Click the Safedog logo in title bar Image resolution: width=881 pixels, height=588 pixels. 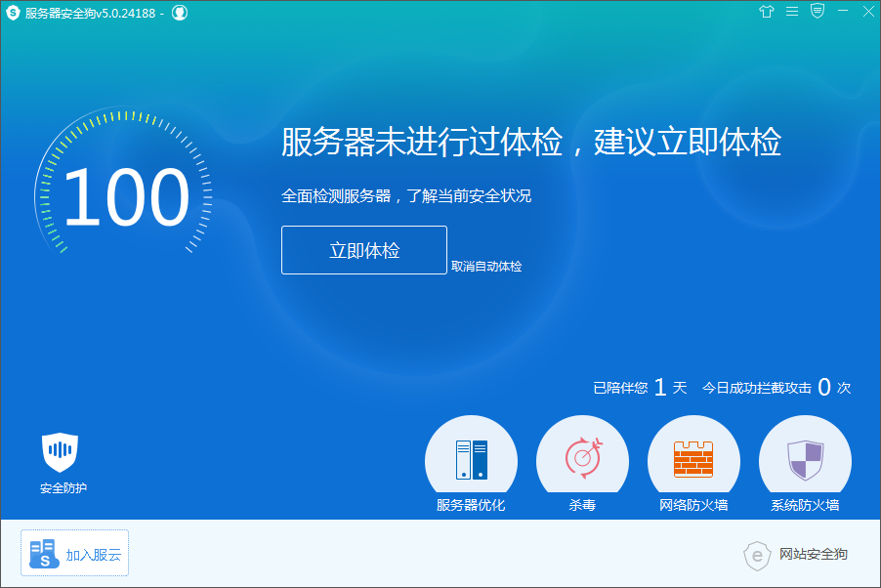[14, 13]
